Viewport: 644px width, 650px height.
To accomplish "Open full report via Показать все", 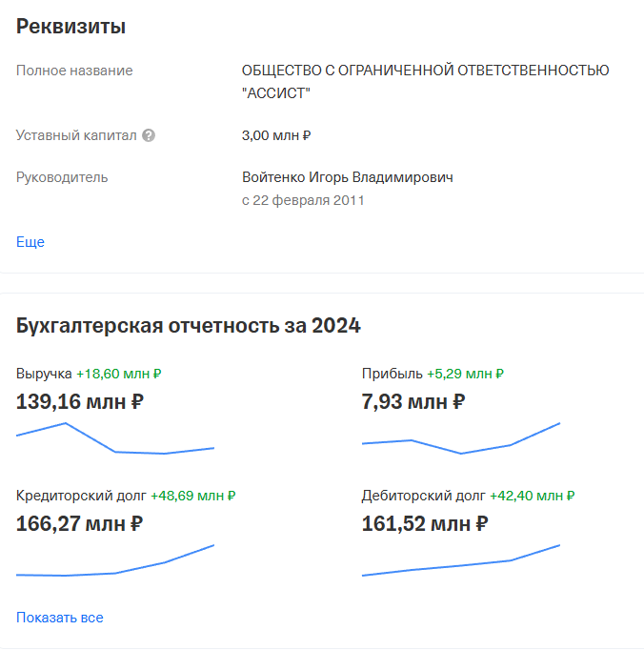I will [60, 618].
